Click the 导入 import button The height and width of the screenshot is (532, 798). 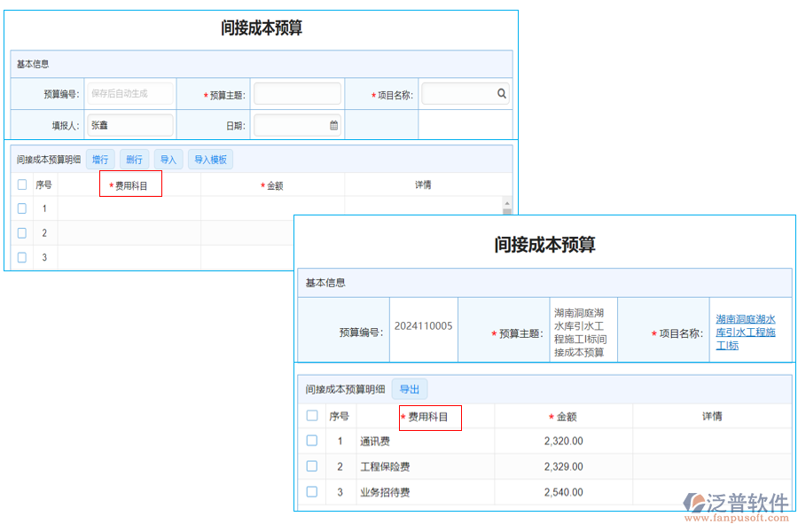[168, 159]
